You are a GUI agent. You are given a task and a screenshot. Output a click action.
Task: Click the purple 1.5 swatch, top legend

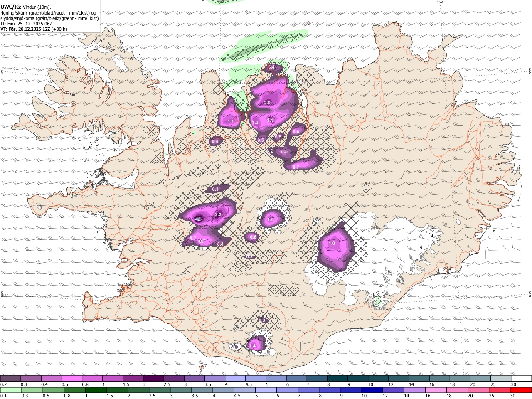[133, 379]
